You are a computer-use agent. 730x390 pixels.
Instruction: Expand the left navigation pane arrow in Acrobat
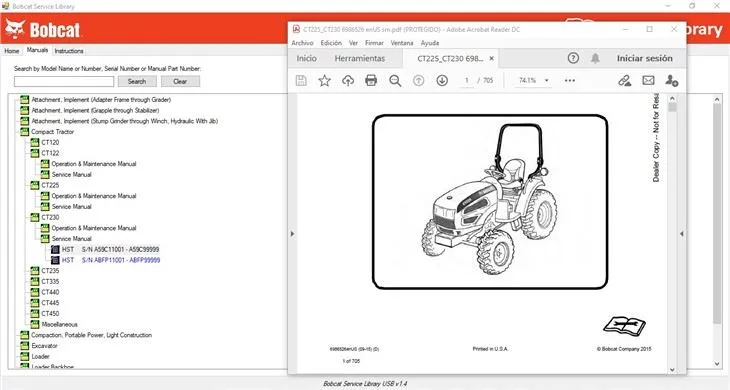292,234
